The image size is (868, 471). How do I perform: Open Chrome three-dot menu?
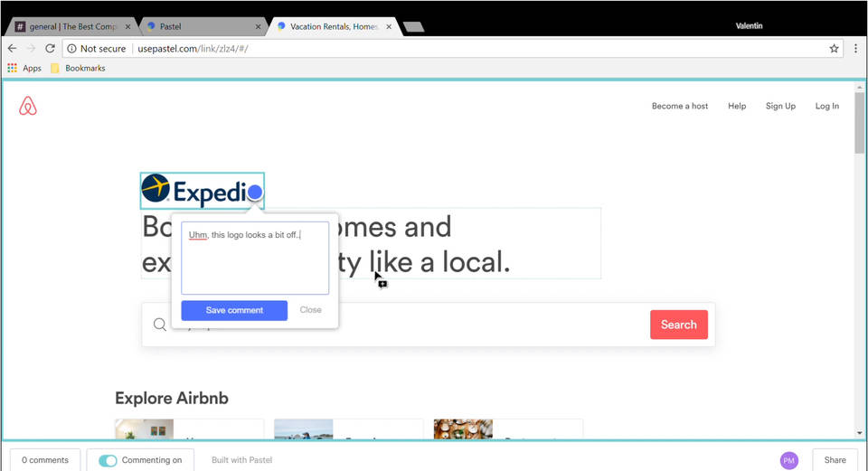[x=855, y=49]
